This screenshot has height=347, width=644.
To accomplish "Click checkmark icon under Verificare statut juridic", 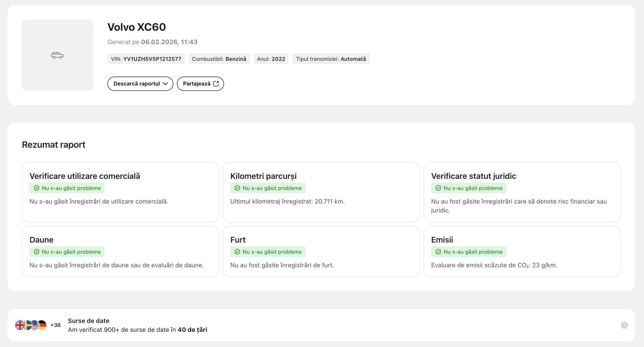I will (x=438, y=188).
